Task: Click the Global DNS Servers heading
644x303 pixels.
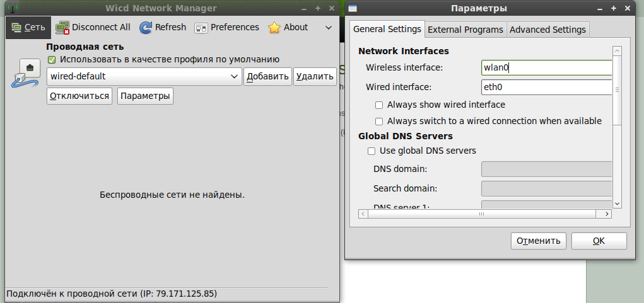Action: click(x=406, y=136)
